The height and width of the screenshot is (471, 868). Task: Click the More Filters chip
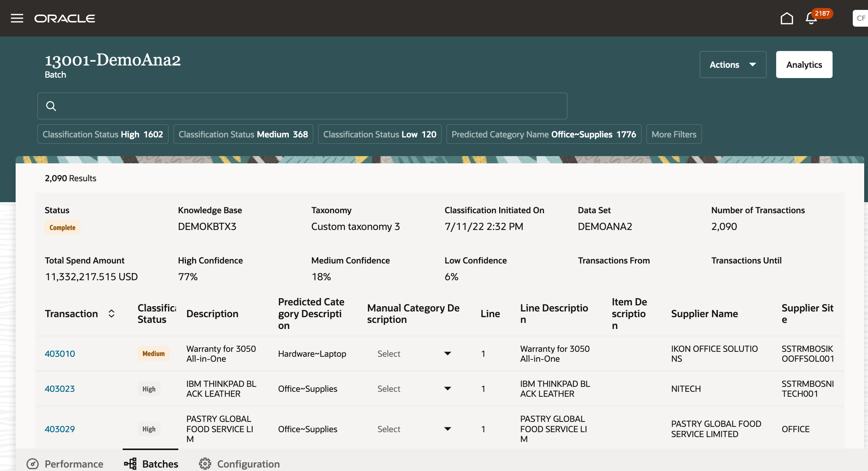tap(674, 134)
